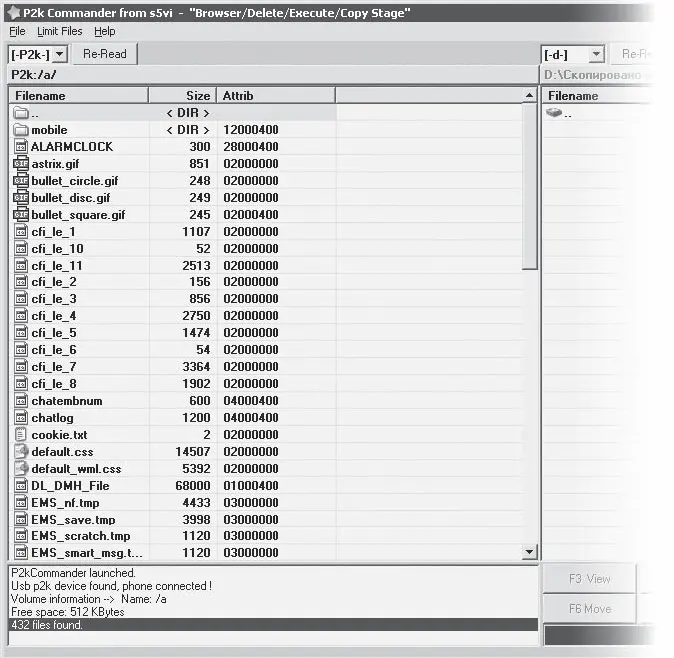
Task: Click the cfi_le_7 file icon
Action: pos(21,367)
